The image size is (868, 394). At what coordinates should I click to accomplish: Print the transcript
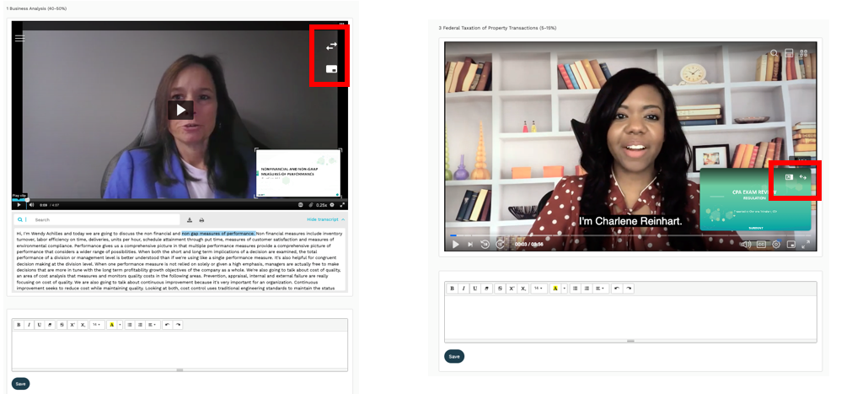(x=201, y=220)
